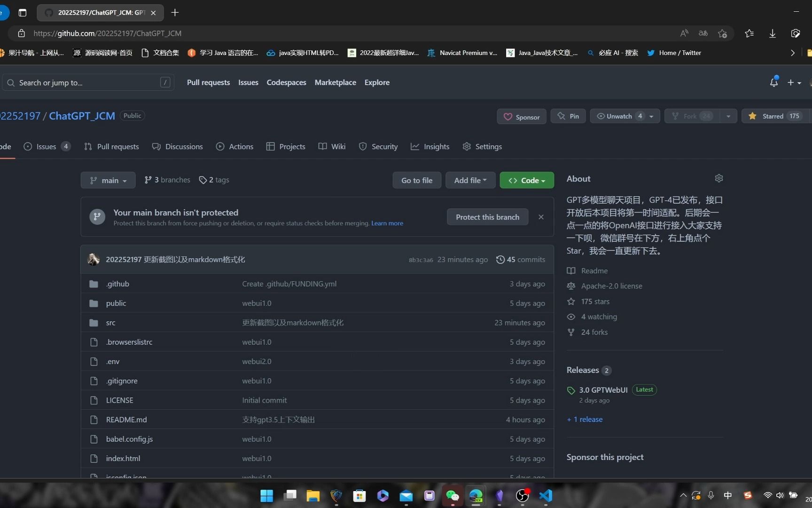Add page to favorites star icon
The height and width of the screenshot is (508, 812).
pyautogui.click(x=723, y=33)
